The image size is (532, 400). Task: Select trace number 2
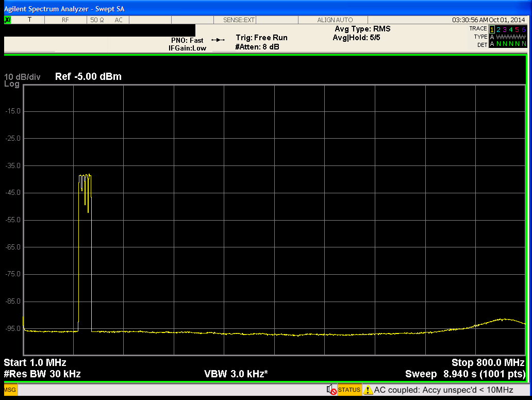(x=498, y=29)
